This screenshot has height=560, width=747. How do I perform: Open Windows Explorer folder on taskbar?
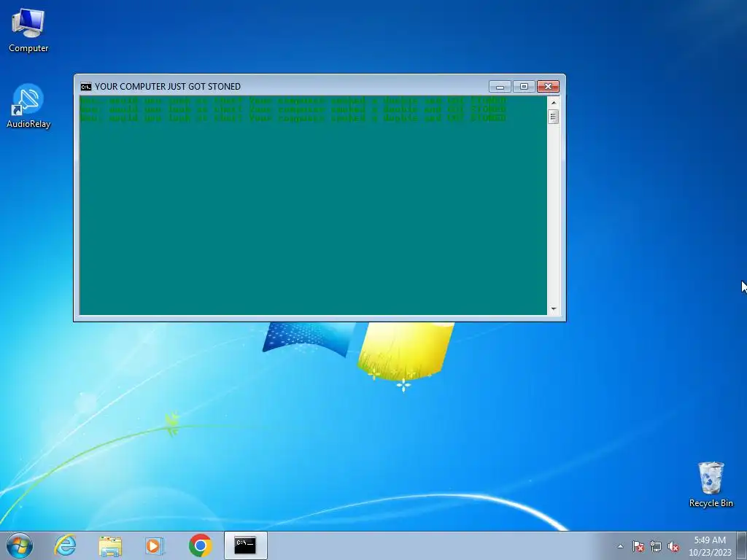click(x=110, y=545)
